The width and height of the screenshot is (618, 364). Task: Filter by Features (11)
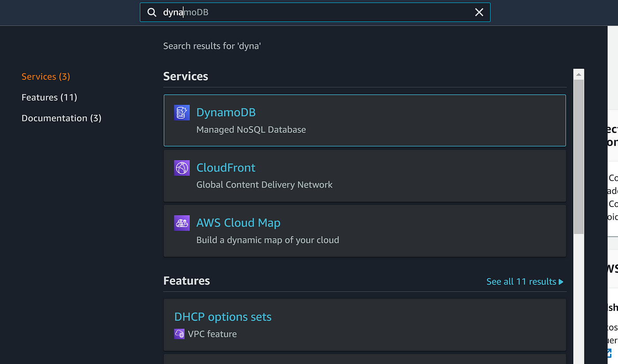coord(49,97)
